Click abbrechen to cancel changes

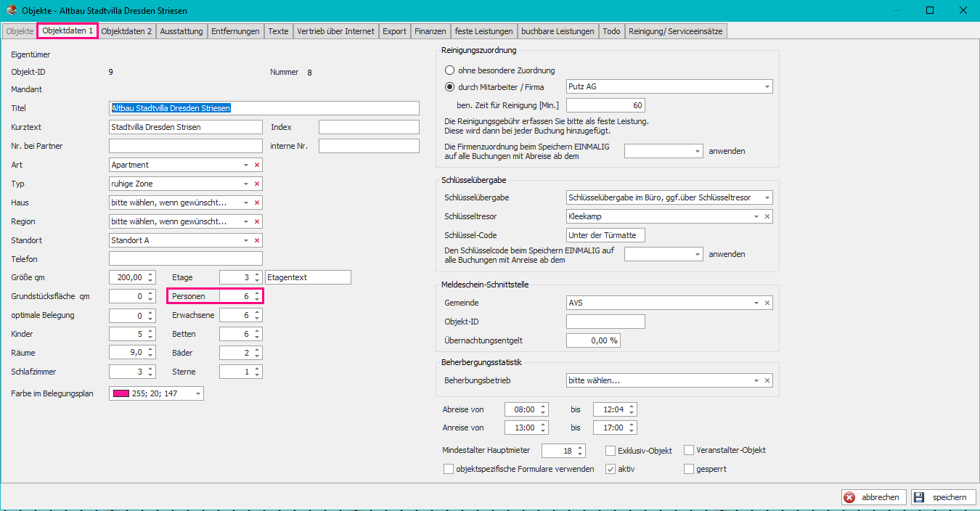873,497
